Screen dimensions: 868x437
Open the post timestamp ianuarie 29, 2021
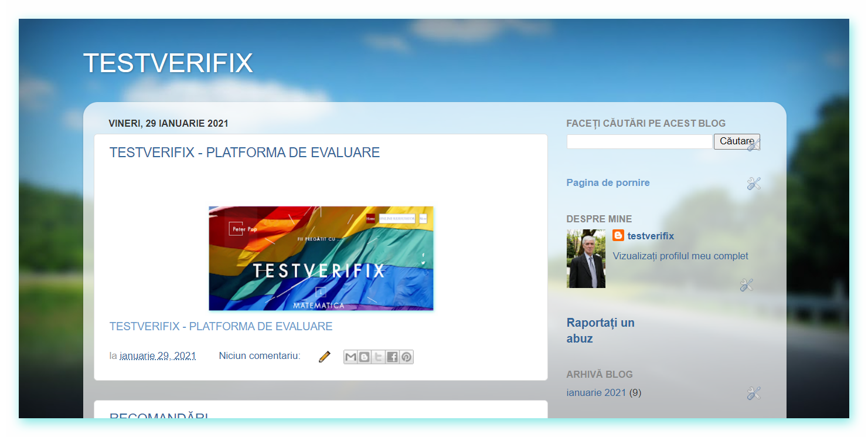coord(158,355)
